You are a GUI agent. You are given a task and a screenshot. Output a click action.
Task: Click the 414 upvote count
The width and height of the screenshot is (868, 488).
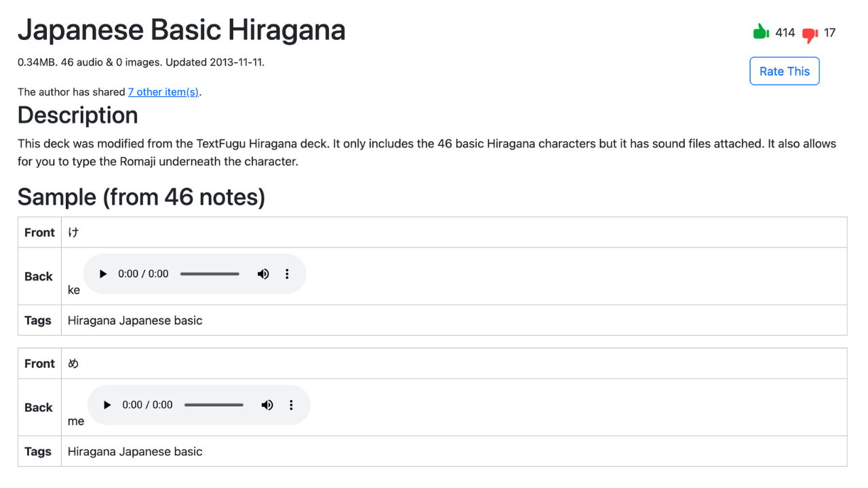coord(785,33)
